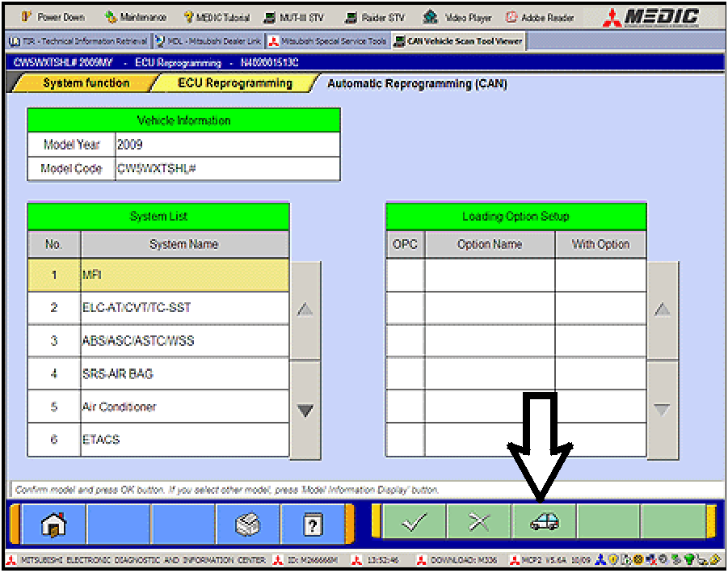Open help with the question mark icon
Viewport: 728px width, 573px height.
[x=313, y=524]
